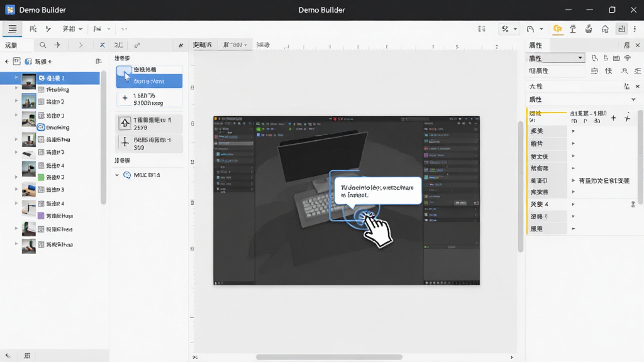Select the tree row with the green square icon

pyautogui.click(x=51, y=177)
